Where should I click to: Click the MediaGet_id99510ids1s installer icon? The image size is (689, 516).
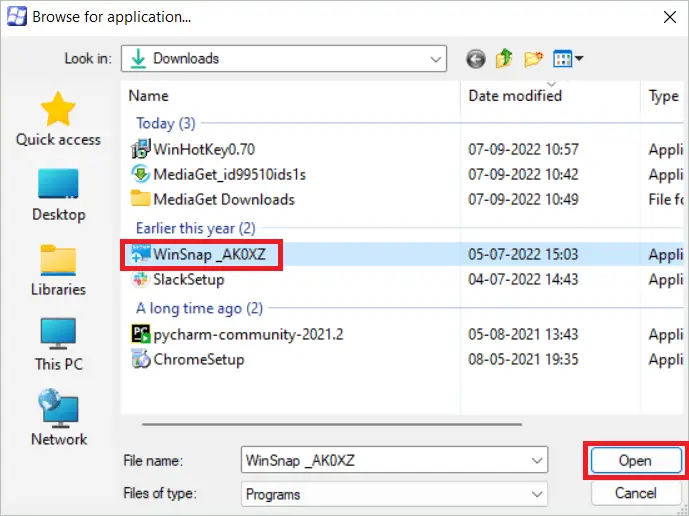point(141,174)
